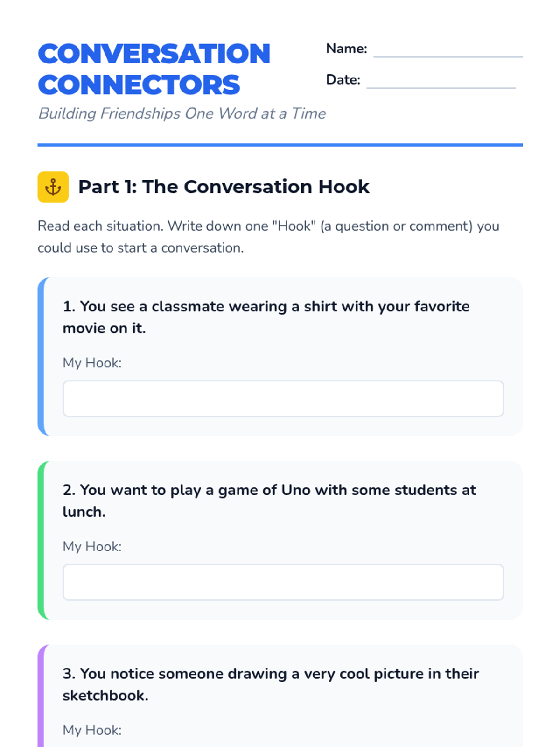Click the blue accent bar of card 1

pyautogui.click(x=41, y=356)
